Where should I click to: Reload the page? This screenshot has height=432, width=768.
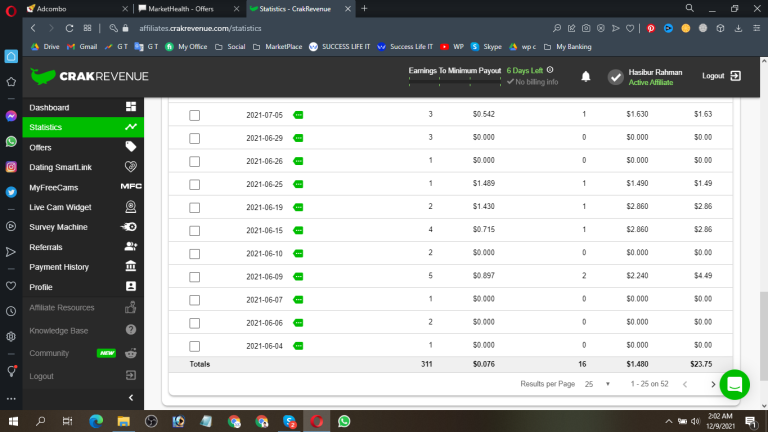(x=70, y=28)
